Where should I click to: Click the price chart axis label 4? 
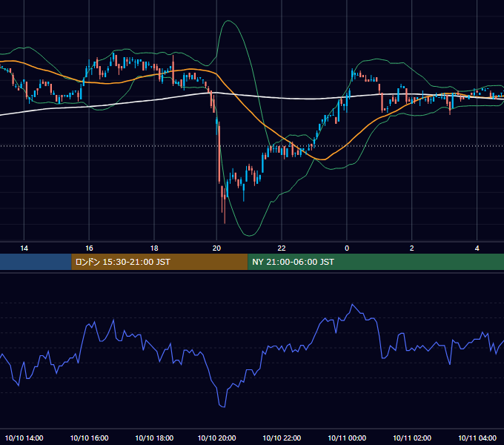pyautogui.click(x=477, y=248)
